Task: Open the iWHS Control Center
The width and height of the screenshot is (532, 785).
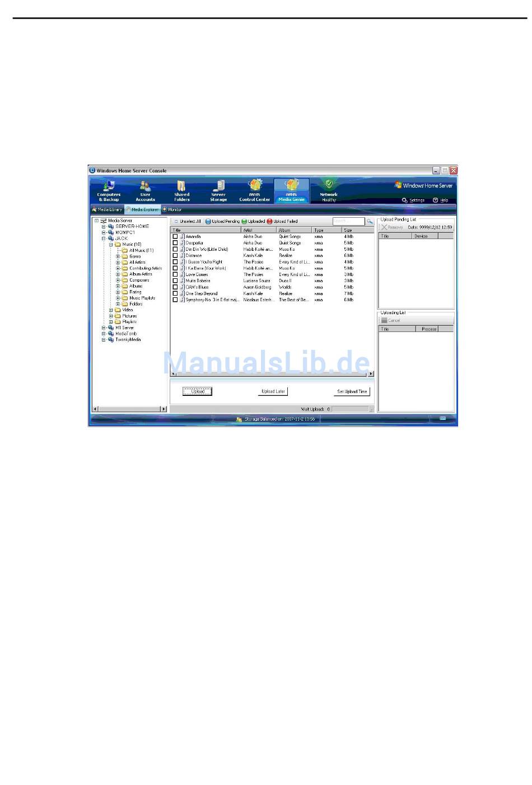Action: tap(255, 190)
